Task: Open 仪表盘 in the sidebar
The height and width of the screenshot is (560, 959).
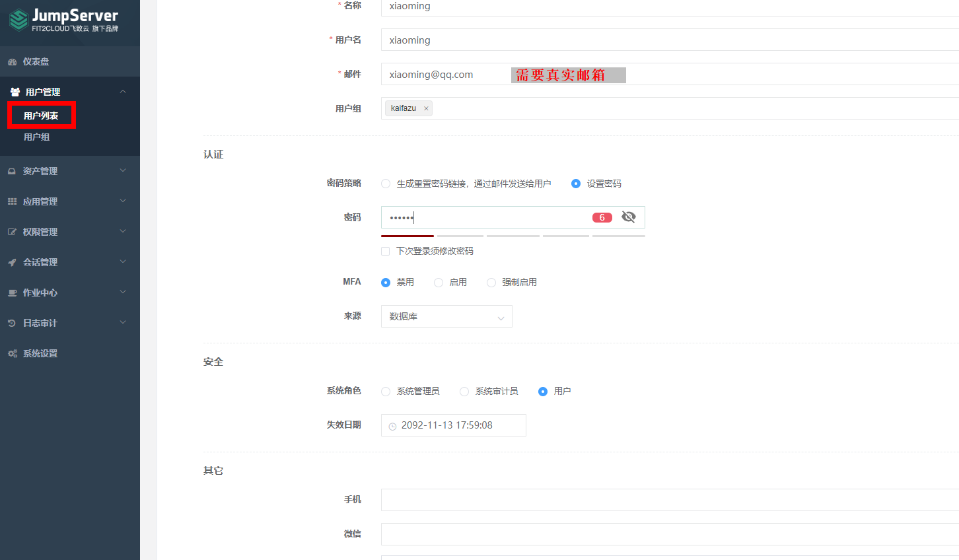Action: point(70,61)
